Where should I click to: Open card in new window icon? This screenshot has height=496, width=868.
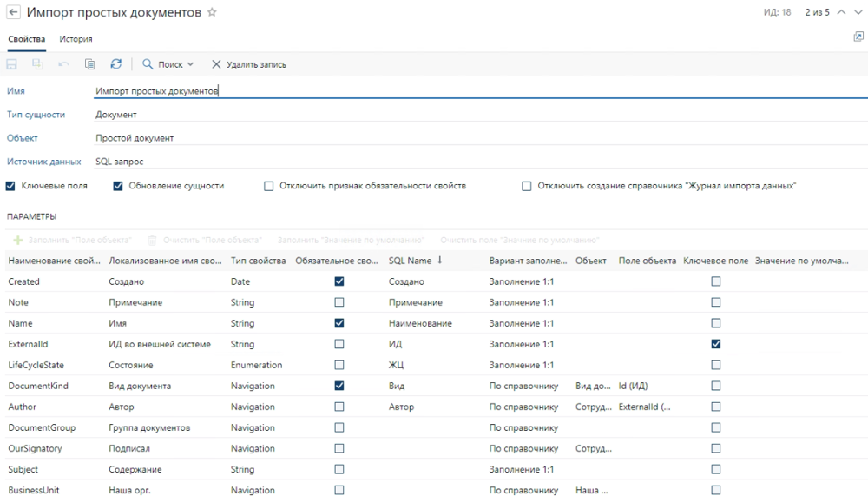coord(857,38)
